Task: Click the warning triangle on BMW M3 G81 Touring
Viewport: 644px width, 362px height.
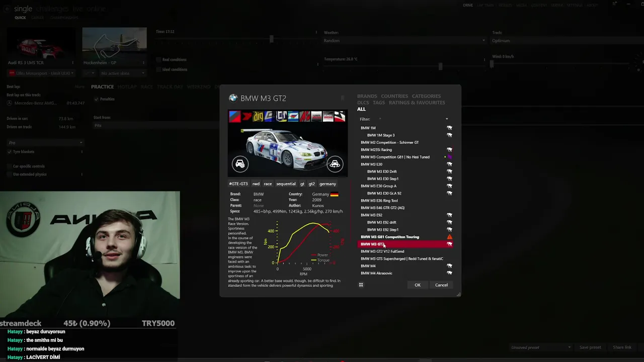Action: tap(450, 237)
